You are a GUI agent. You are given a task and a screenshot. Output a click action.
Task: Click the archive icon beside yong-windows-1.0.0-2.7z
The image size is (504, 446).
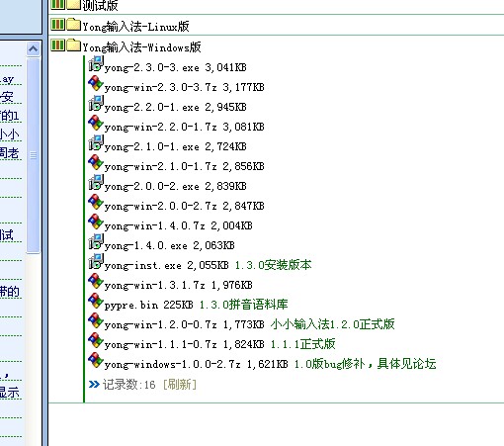click(x=96, y=361)
